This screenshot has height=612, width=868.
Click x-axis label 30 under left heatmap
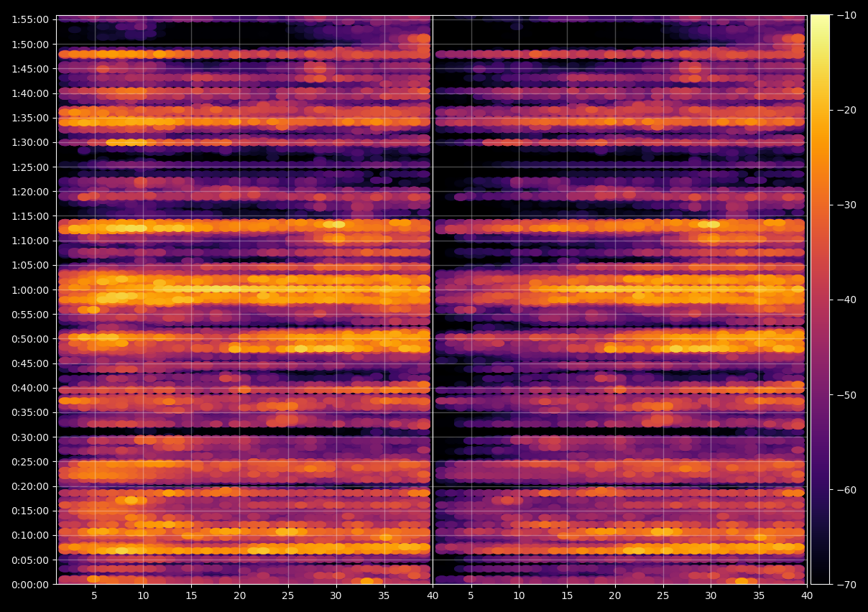[x=336, y=596]
